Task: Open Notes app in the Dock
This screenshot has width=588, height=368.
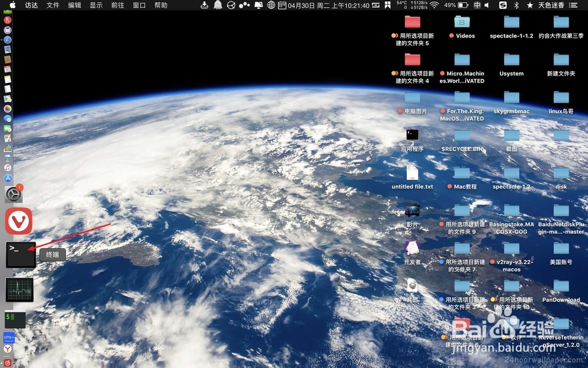Action: [x=8, y=79]
